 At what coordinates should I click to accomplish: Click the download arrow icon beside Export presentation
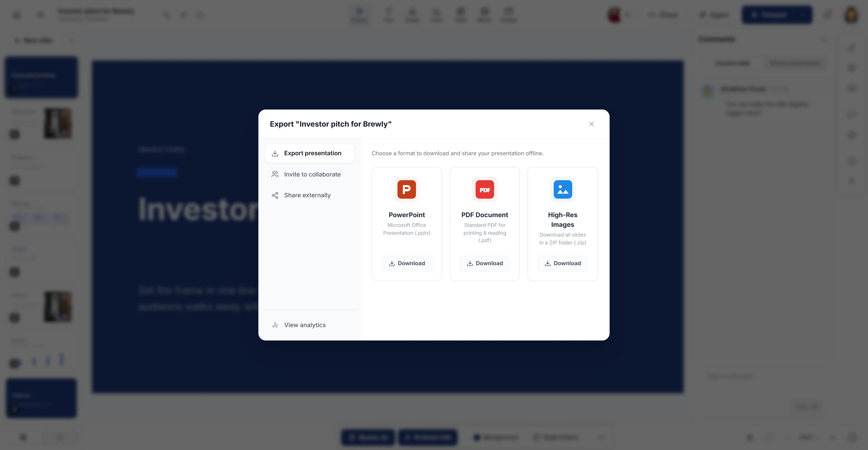click(x=275, y=153)
